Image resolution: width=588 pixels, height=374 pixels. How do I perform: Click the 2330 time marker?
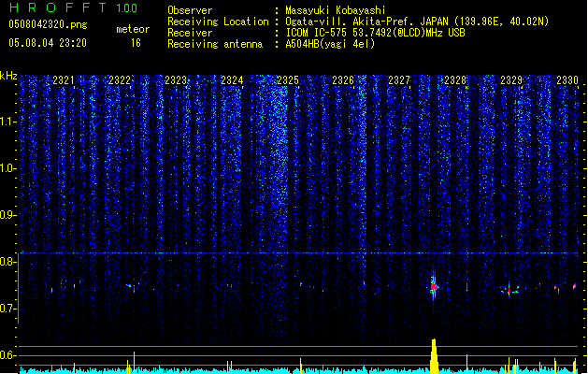coord(567,80)
